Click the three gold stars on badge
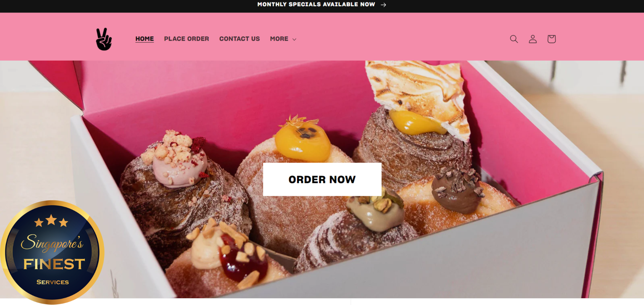This screenshot has height=305, width=644. tap(51, 221)
